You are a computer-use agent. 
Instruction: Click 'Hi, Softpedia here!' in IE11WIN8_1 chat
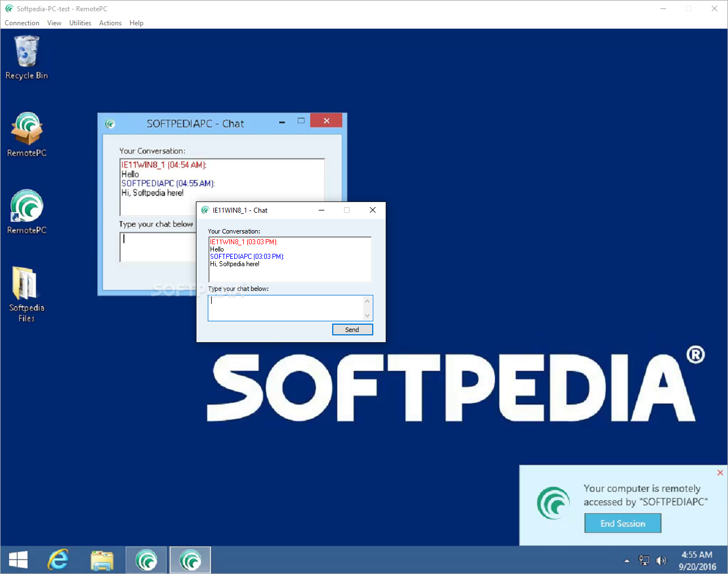click(235, 264)
